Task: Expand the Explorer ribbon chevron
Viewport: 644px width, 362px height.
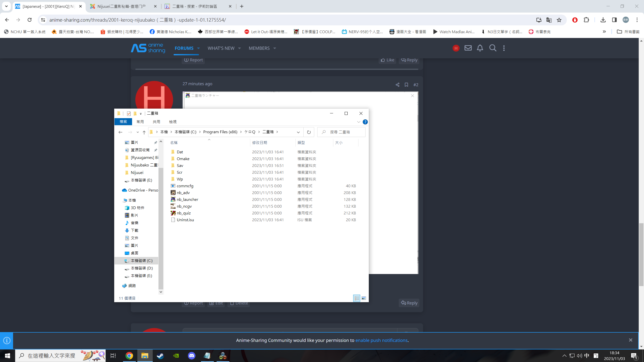Action: tap(358, 122)
